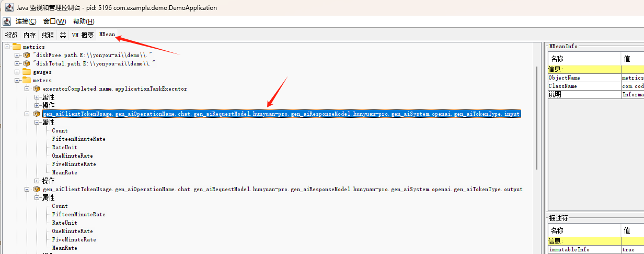The image size is (644, 254).
Task: Select Count under the output token bean
Action: click(x=60, y=206)
